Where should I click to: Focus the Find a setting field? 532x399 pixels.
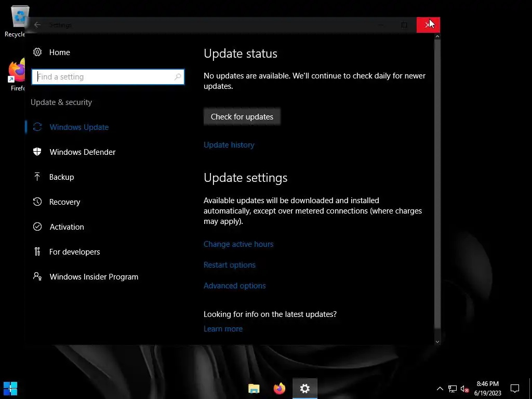[x=108, y=77]
